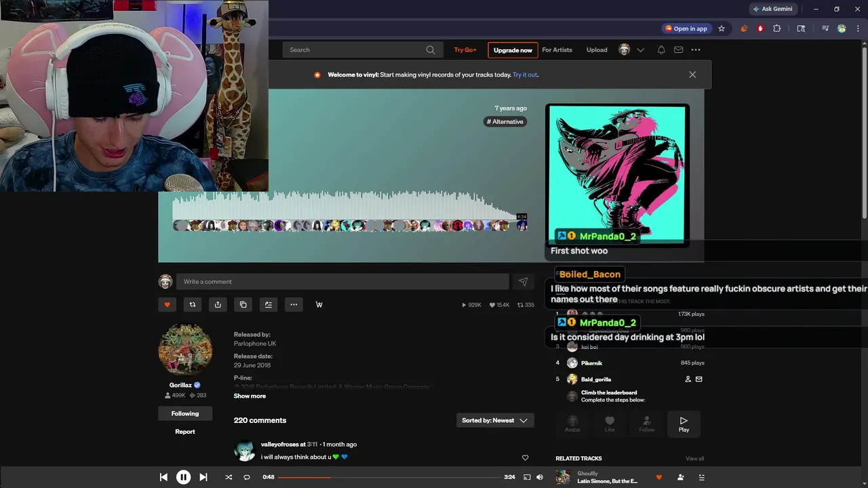The width and height of the screenshot is (868, 488).
Task: Expand the user avatar dropdown
Action: coord(640,50)
